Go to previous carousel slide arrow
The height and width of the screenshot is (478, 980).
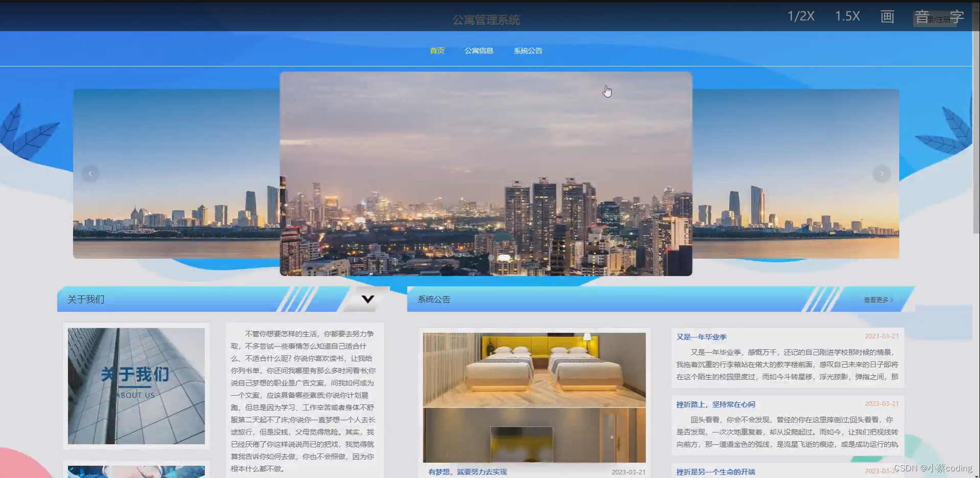90,174
